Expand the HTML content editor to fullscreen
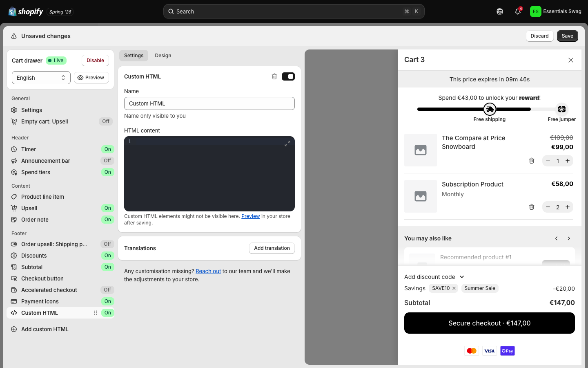The height and width of the screenshot is (368, 588). pyautogui.click(x=287, y=144)
